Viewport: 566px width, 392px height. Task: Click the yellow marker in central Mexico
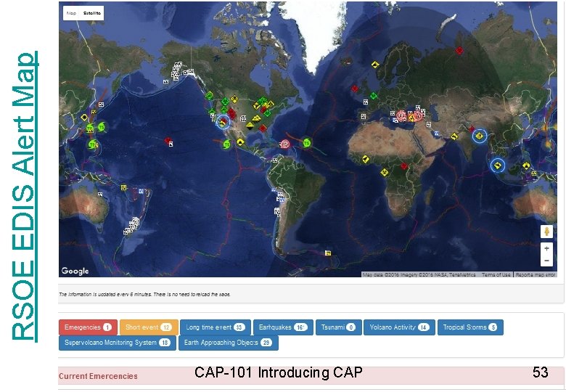[240, 142]
